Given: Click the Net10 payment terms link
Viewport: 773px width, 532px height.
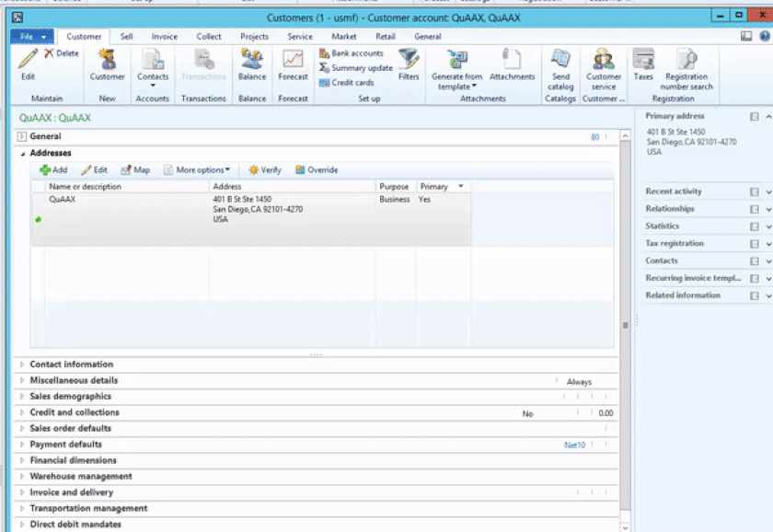Looking at the screenshot, I should [x=574, y=445].
